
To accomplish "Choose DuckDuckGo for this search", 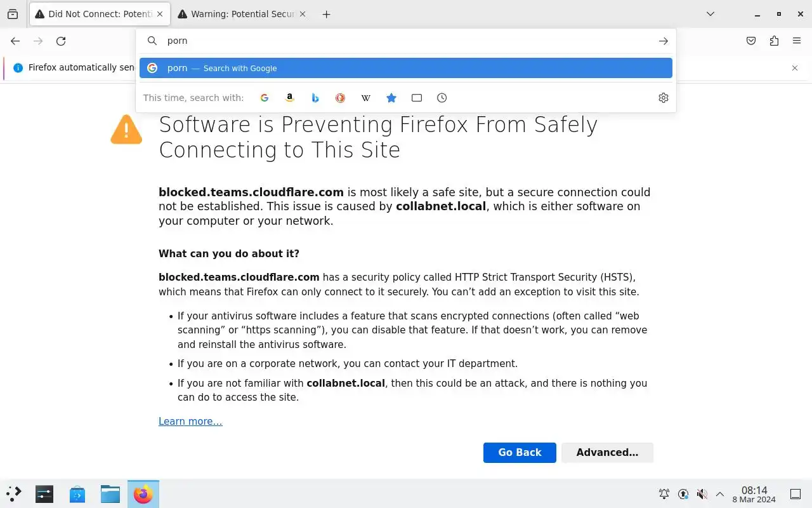I will point(341,98).
